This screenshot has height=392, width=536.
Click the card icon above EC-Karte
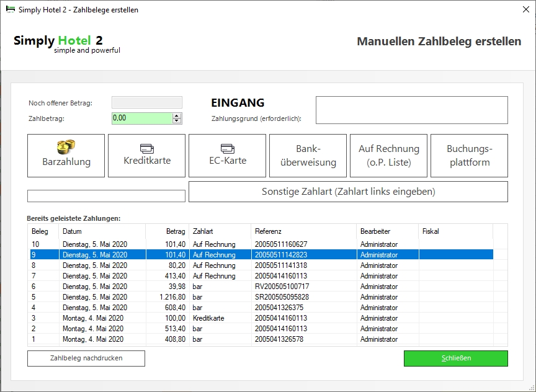(x=228, y=149)
